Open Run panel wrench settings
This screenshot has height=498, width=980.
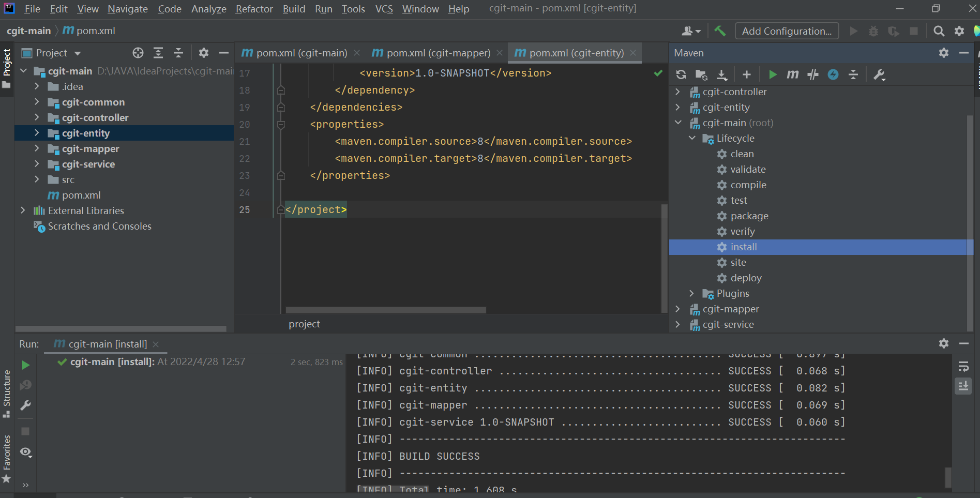[25, 405]
